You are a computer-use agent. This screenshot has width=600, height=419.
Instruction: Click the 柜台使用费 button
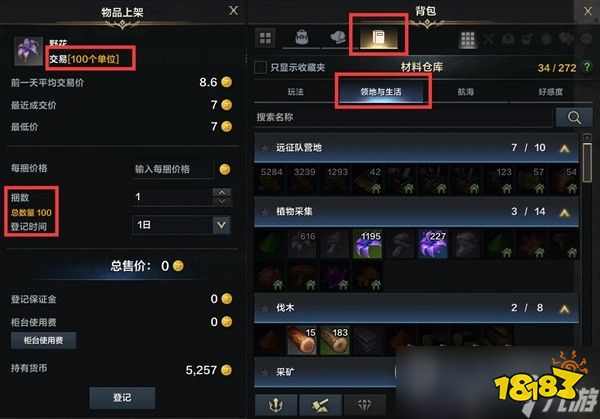click(43, 340)
